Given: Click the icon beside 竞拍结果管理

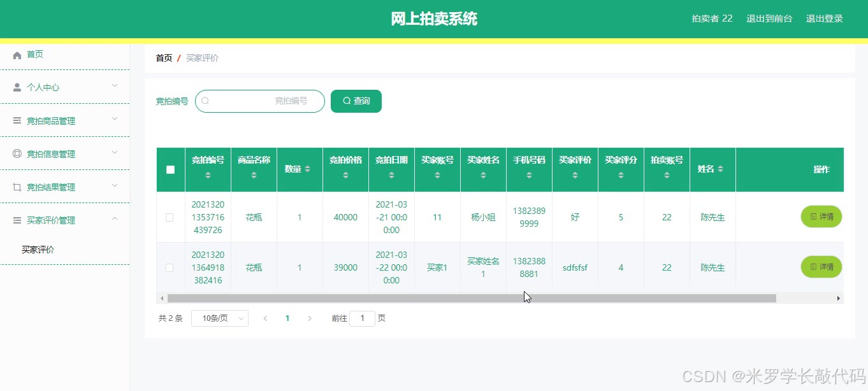Looking at the screenshot, I should click(x=16, y=187).
